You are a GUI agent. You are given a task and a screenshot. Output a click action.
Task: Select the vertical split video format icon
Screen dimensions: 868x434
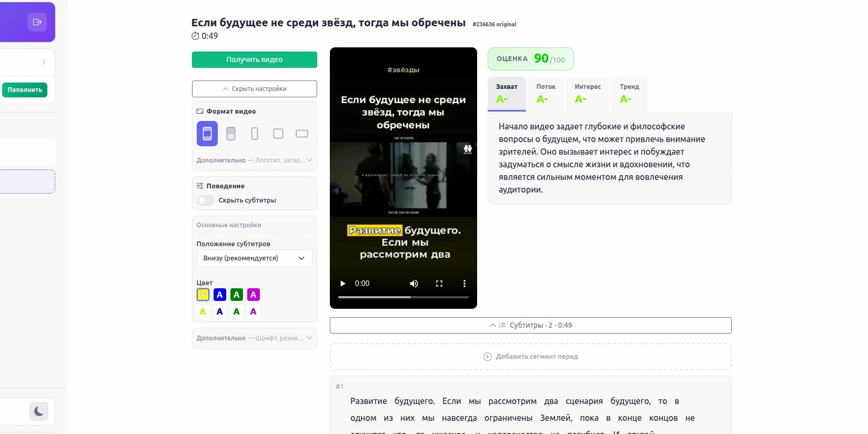point(231,134)
